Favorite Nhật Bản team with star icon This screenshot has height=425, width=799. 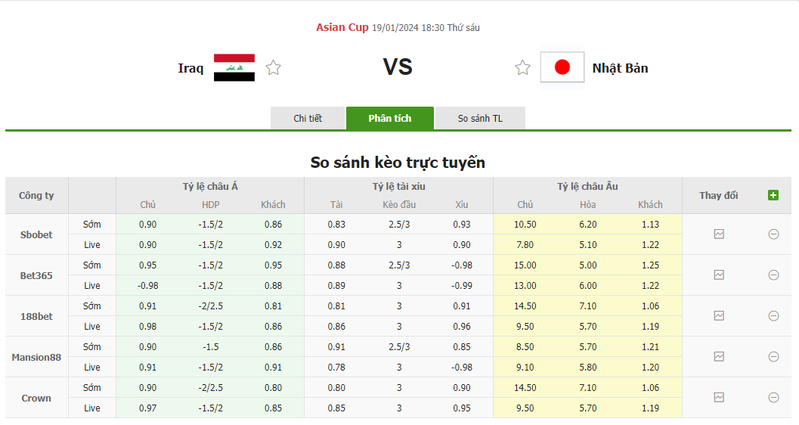[522, 68]
